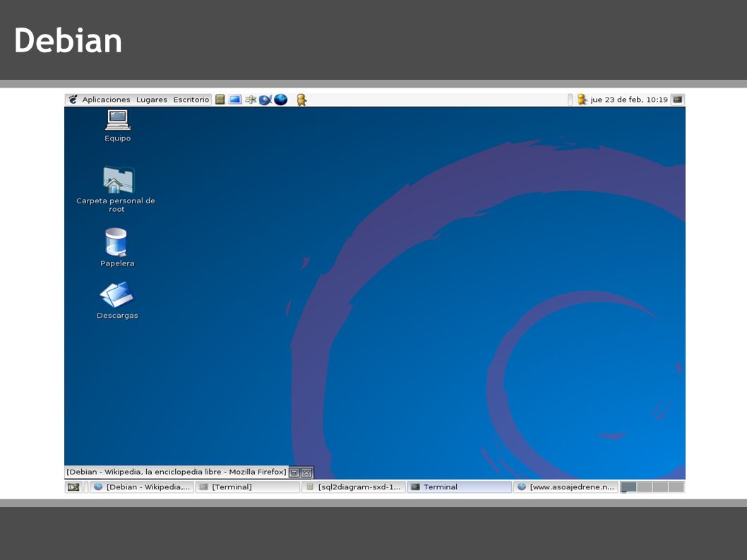
Task: Click the blue fish launcher icon
Action: (x=265, y=100)
